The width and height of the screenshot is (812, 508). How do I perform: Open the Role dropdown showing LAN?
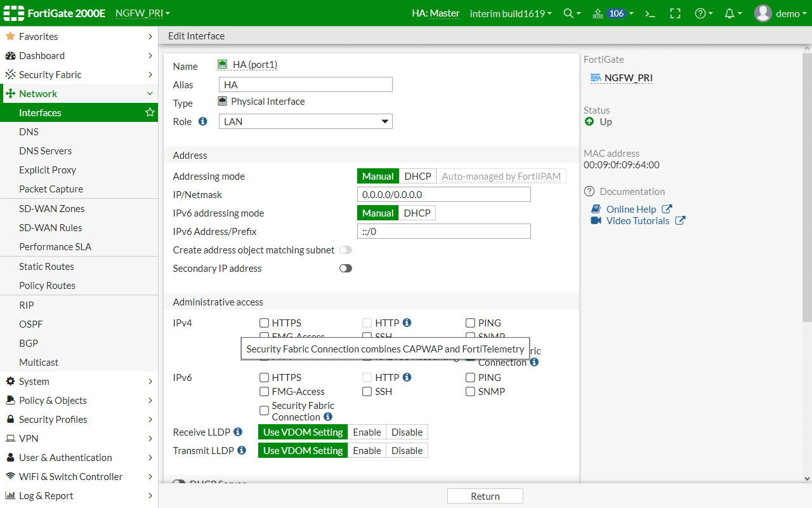pos(305,121)
